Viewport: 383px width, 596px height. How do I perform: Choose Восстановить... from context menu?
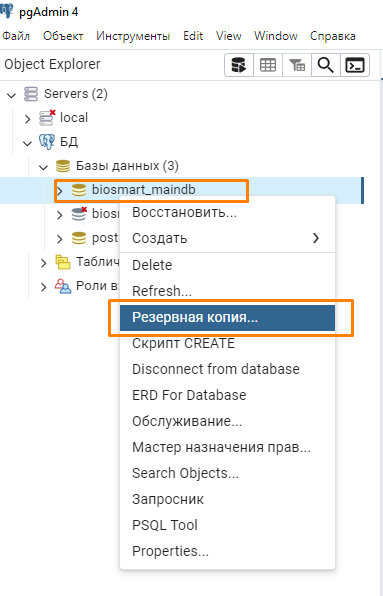tap(227, 212)
